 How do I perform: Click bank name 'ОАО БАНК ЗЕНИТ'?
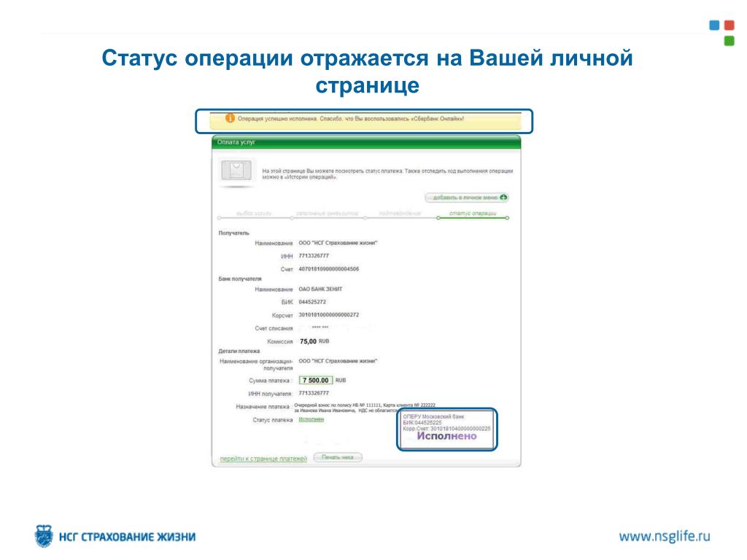click(320, 289)
